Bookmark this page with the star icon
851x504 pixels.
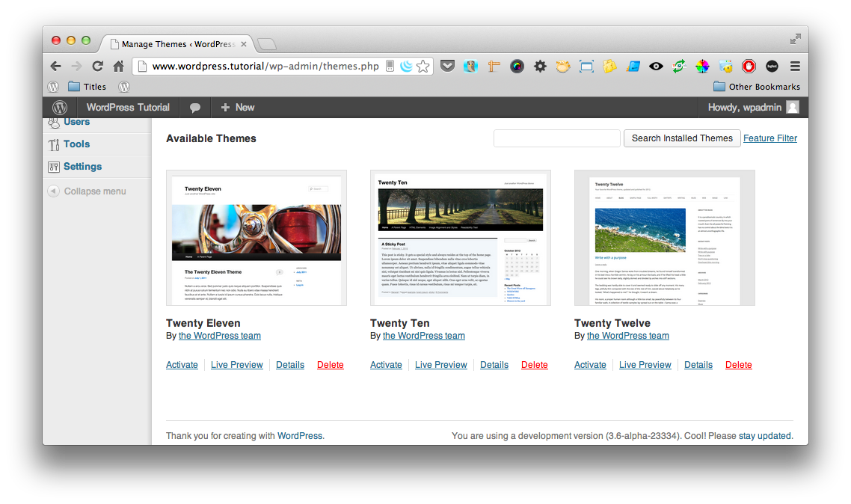(x=423, y=67)
